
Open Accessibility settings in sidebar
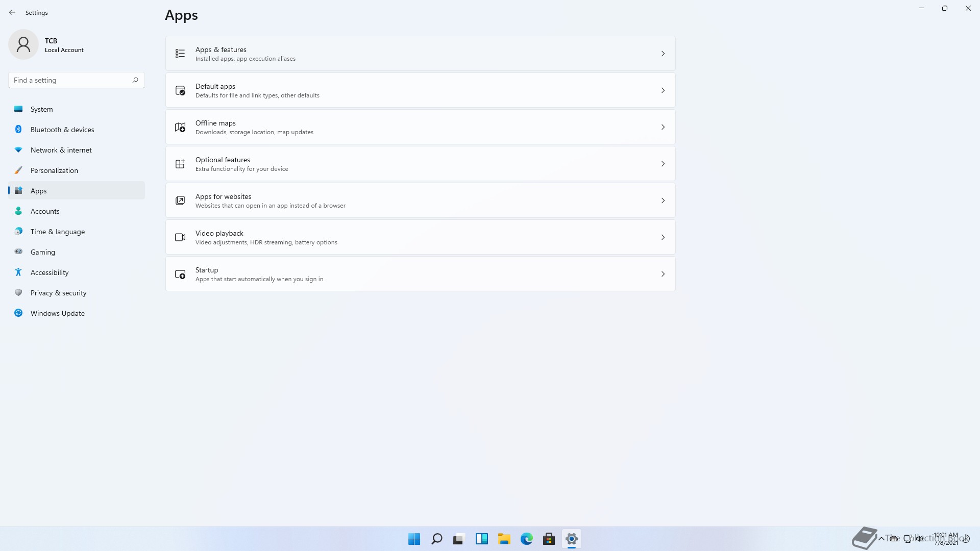click(77, 272)
